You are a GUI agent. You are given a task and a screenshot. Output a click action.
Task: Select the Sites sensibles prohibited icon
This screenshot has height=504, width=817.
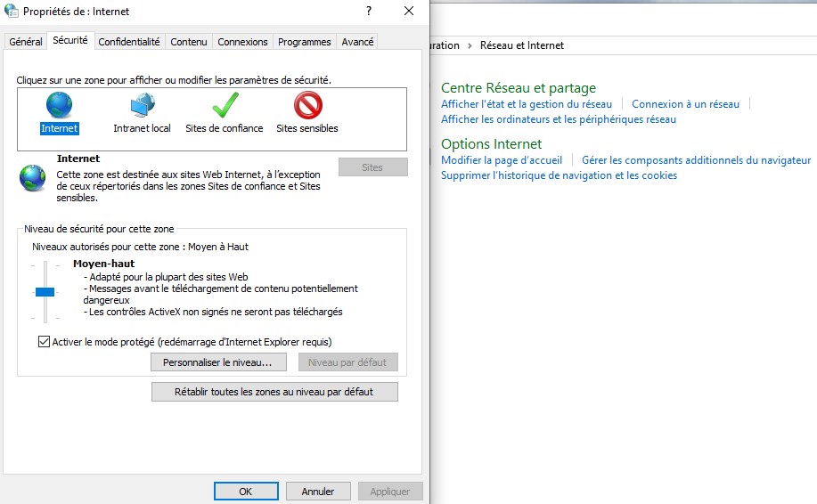307,106
